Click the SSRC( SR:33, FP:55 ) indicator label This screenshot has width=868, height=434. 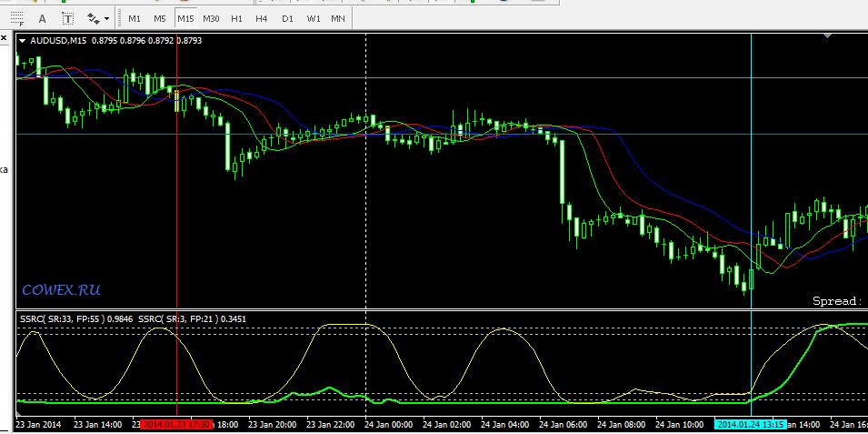point(63,318)
